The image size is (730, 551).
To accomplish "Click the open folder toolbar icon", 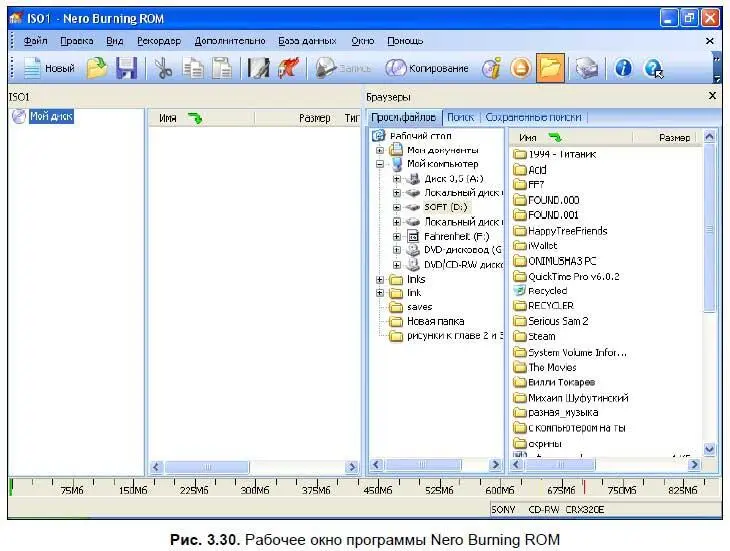I will (96, 69).
